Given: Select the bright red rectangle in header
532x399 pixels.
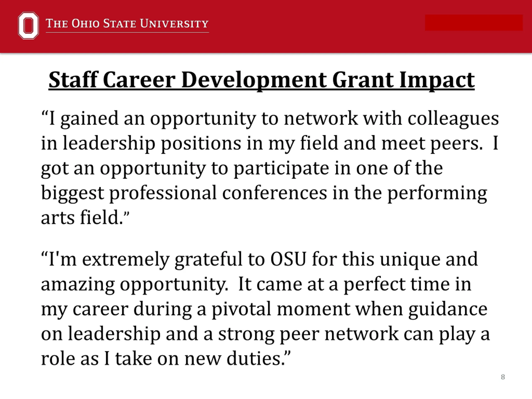Looking at the screenshot, I should click(x=474, y=23).
